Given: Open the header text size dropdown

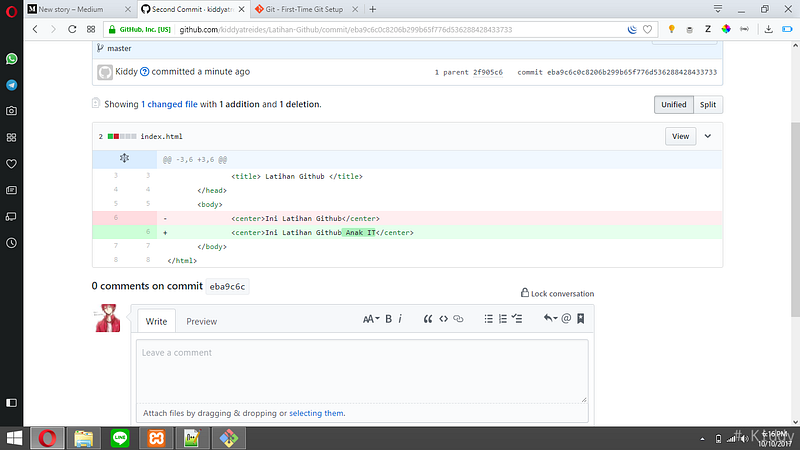Looking at the screenshot, I should (x=371, y=319).
